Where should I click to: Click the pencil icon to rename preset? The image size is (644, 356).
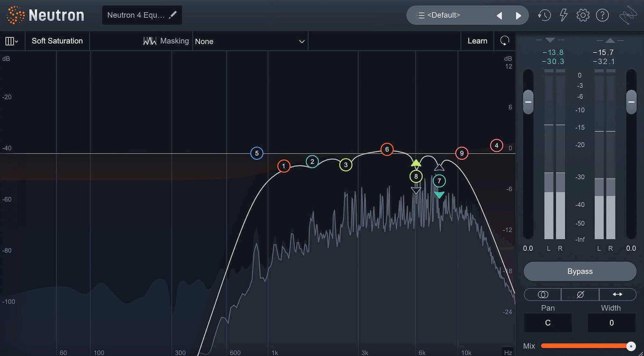tap(173, 14)
